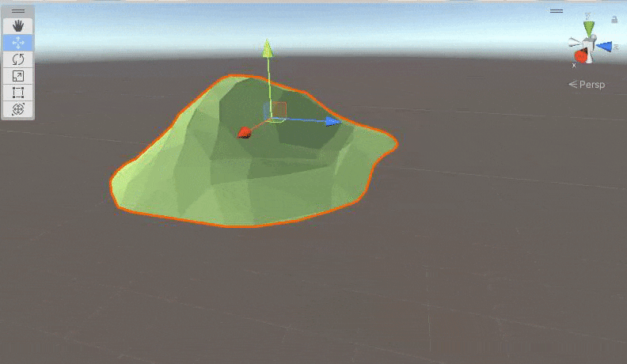Click the red X axis cone on orientation gizmo
This screenshot has height=364, width=627.
tap(580, 55)
